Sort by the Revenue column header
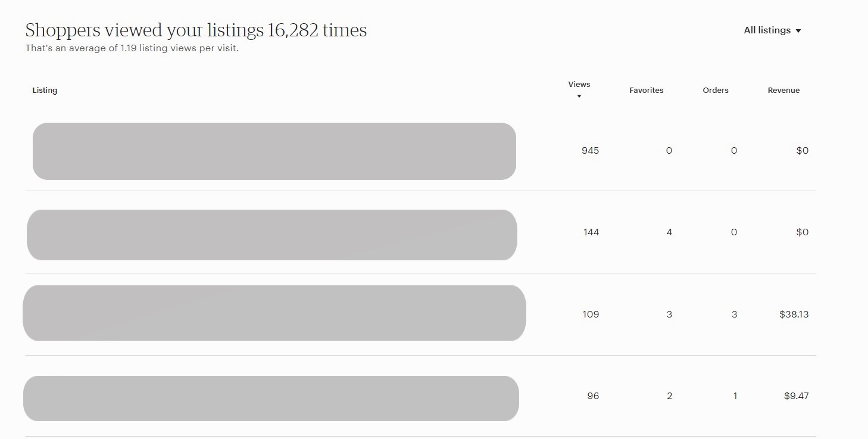Screen dimensions: 868x439 pyautogui.click(x=783, y=90)
